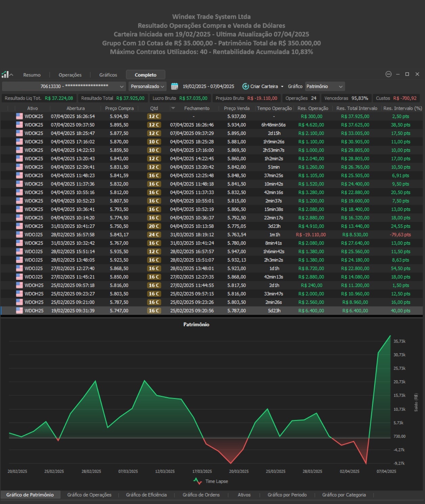Open the more options ellipsis menu
The width and height of the screenshot is (425, 504).
pyautogui.click(x=388, y=74)
